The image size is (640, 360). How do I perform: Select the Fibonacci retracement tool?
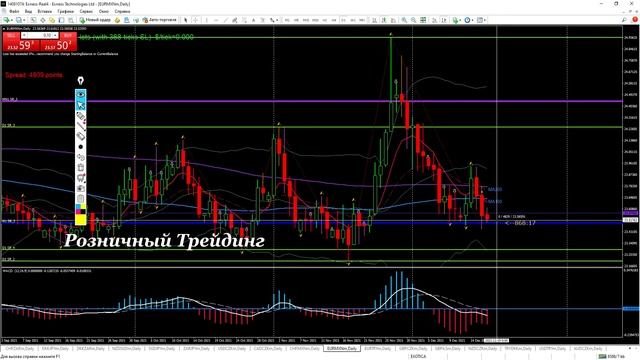click(244, 20)
